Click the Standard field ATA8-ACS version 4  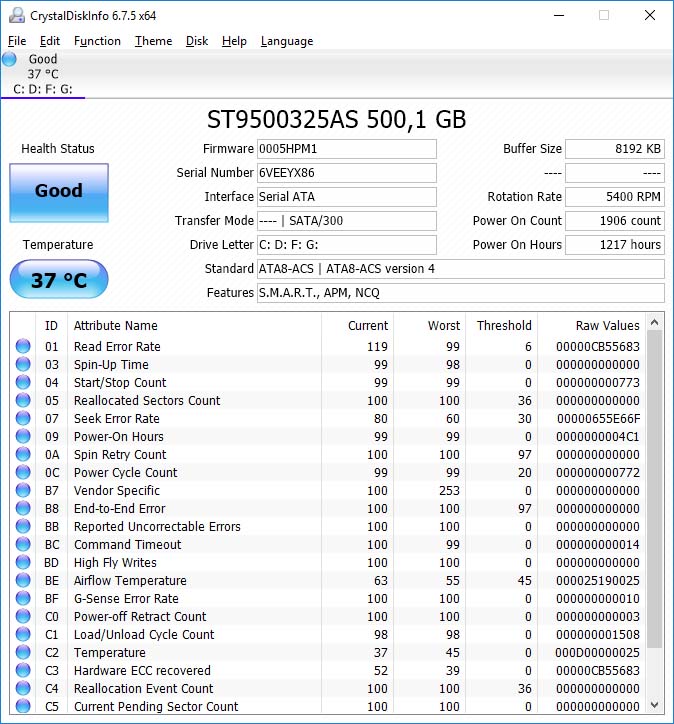[x=461, y=269]
